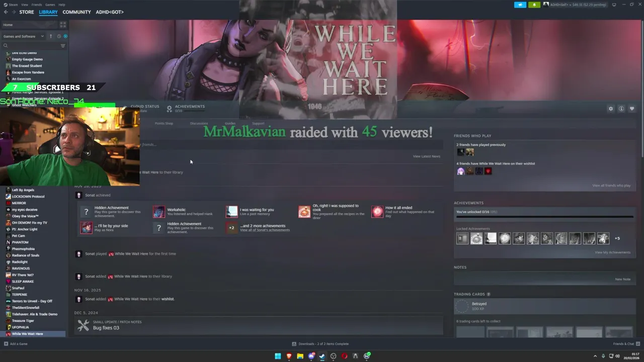Open File Explorer from taskbar
Image resolution: width=644 pixels, height=362 pixels.
(300, 356)
